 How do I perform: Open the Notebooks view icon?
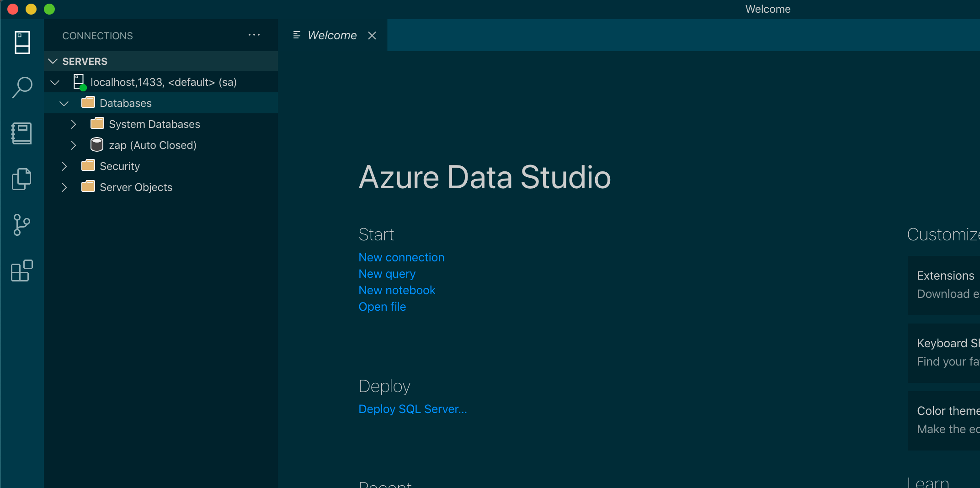tap(22, 133)
